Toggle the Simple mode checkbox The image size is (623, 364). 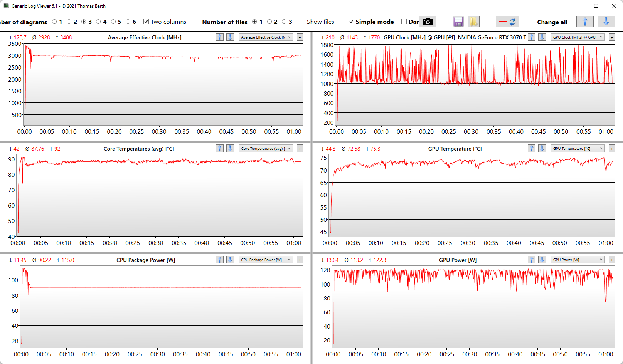(x=351, y=22)
